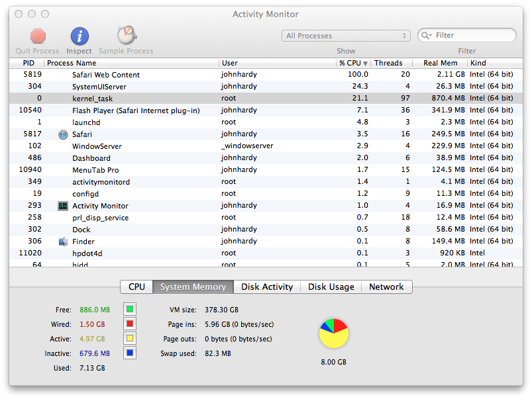The width and height of the screenshot is (532, 399).
Task: Click the 886.0 MB Free value
Action: (x=95, y=310)
